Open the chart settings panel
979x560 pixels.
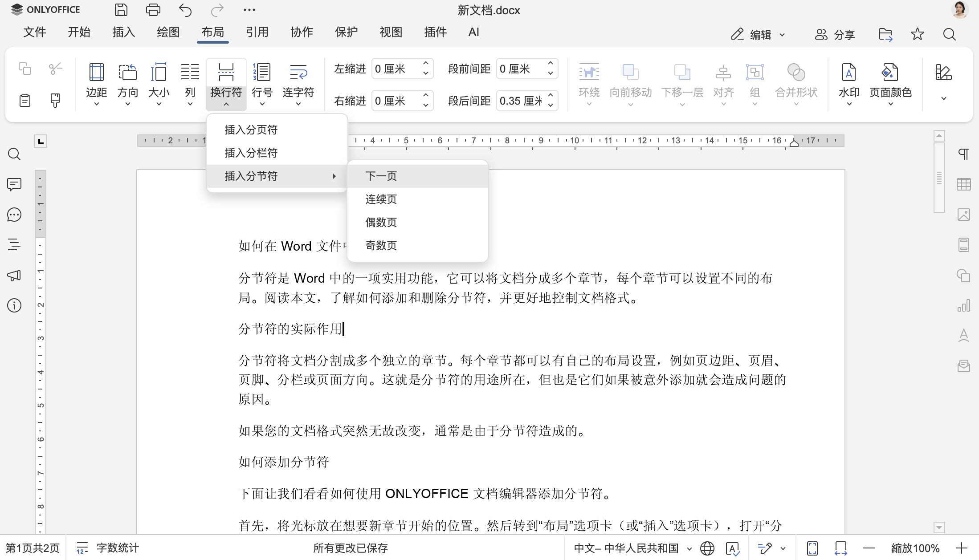(964, 305)
